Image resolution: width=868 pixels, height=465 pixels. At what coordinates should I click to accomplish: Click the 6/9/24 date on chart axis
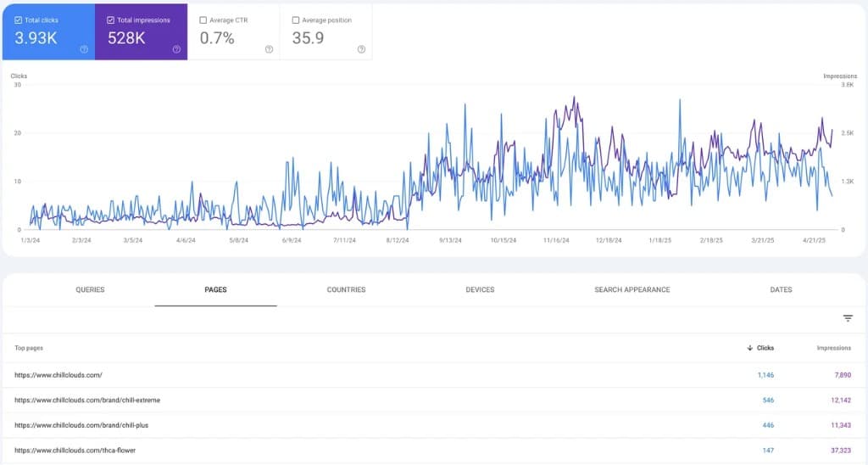292,240
